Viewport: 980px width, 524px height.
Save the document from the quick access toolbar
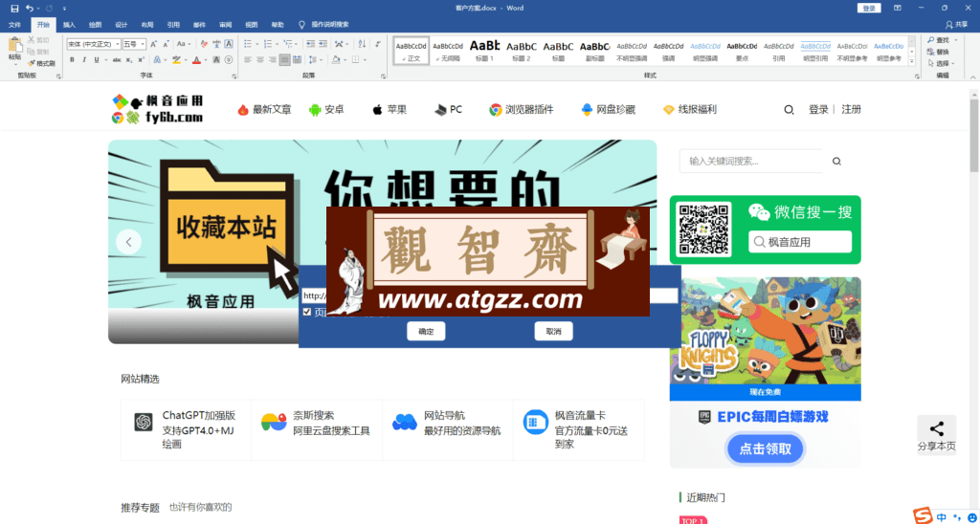14,8
